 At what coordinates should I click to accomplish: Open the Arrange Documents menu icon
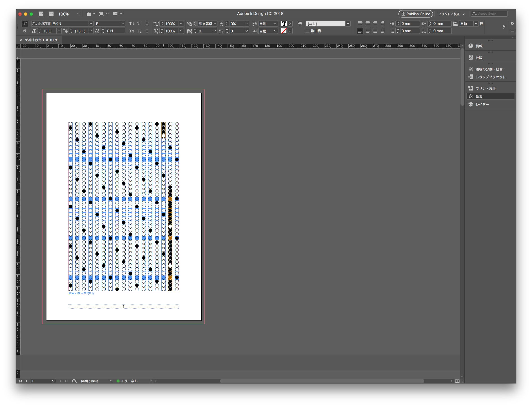point(117,14)
